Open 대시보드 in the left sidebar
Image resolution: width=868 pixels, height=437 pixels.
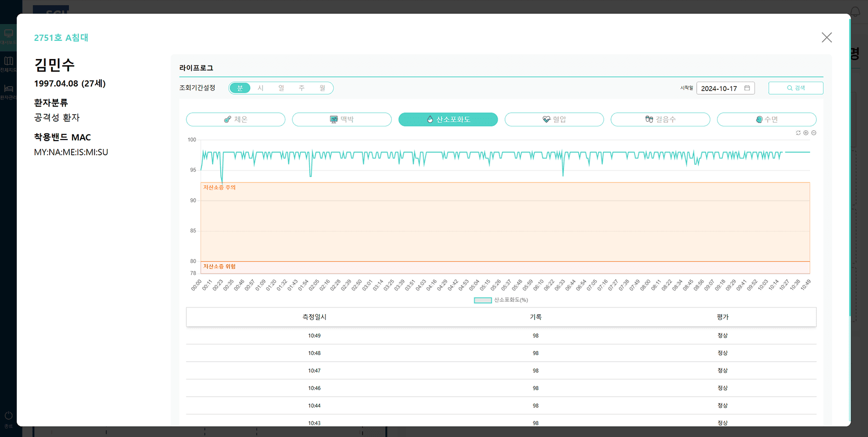[x=8, y=37]
